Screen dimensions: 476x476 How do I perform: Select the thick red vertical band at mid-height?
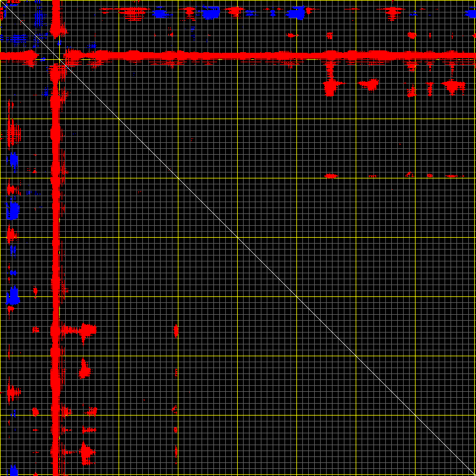[x=56, y=237]
